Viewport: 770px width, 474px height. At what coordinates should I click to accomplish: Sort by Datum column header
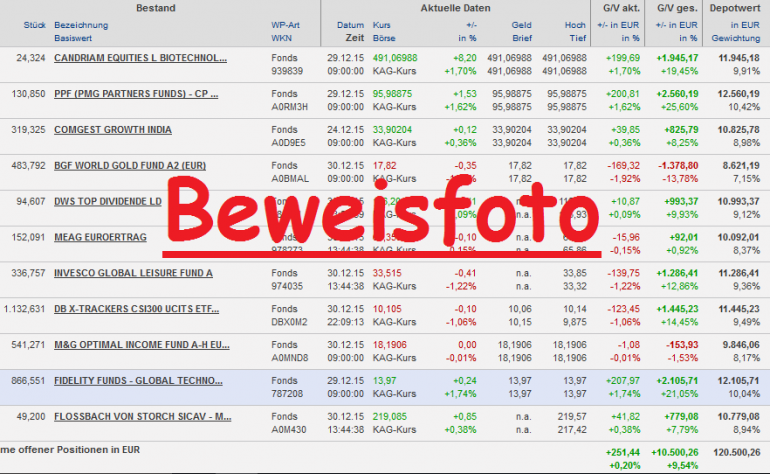coord(351,25)
